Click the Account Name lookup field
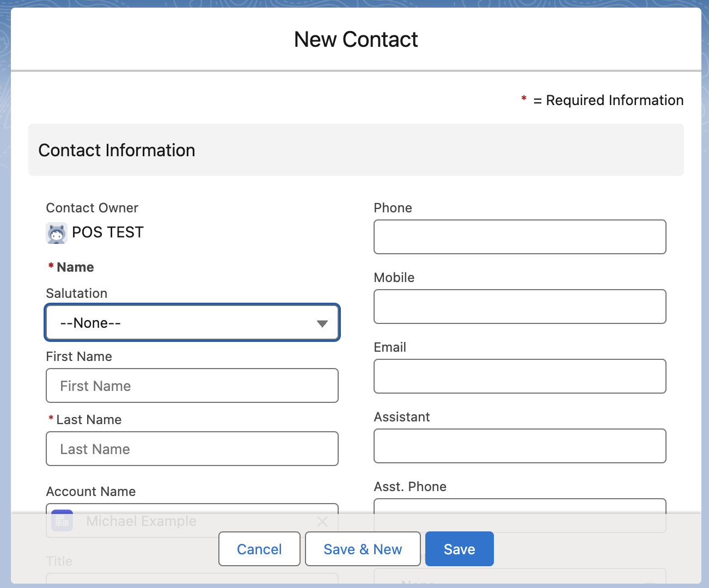This screenshot has width=709, height=588. [192, 520]
